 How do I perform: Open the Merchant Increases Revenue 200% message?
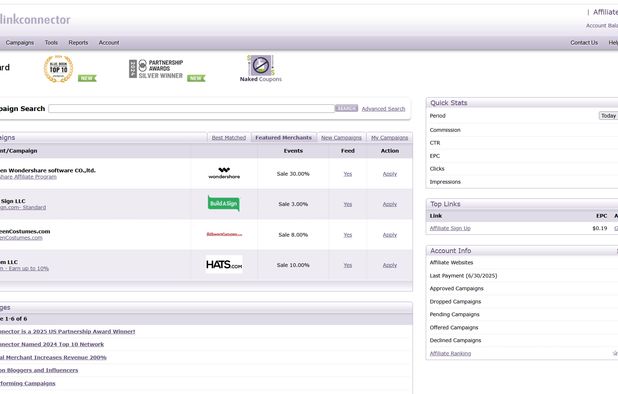click(53, 357)
